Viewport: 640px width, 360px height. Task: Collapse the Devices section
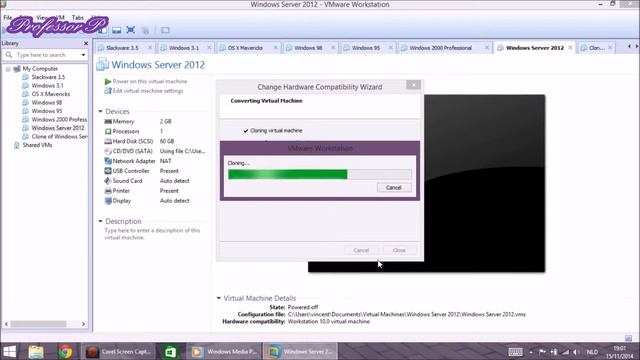(x=100, y=111)
